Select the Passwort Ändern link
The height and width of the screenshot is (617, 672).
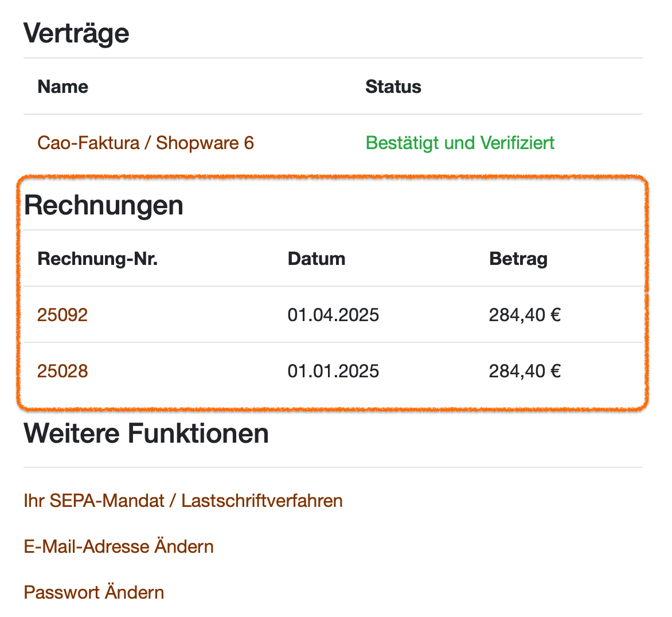94,592
